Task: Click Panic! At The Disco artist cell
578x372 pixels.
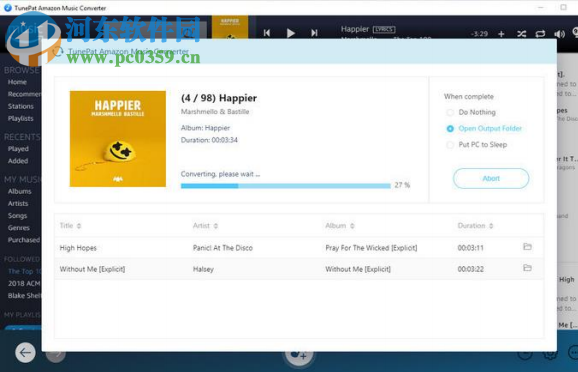Action: click(x=223, y=248)
